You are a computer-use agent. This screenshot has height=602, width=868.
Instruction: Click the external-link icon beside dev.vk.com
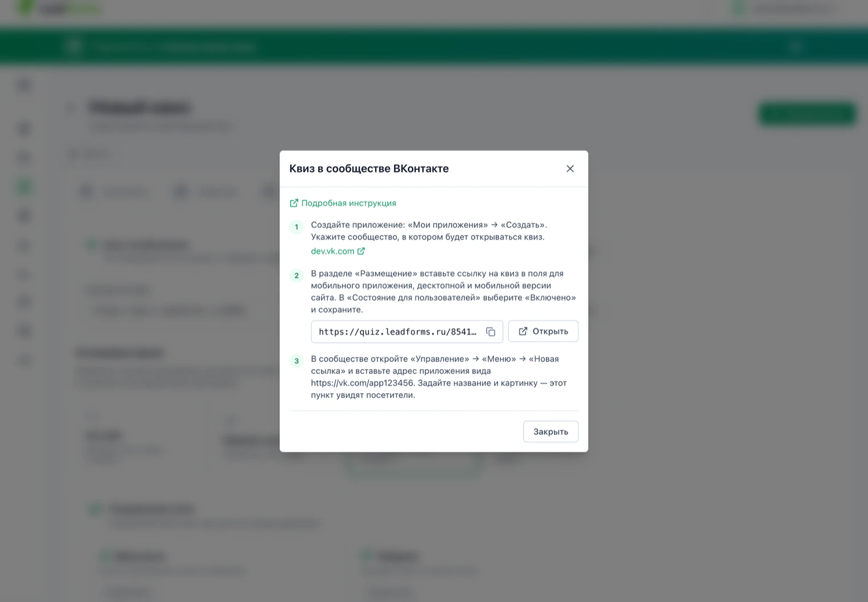pyautogui.click(x=361, y=251)
